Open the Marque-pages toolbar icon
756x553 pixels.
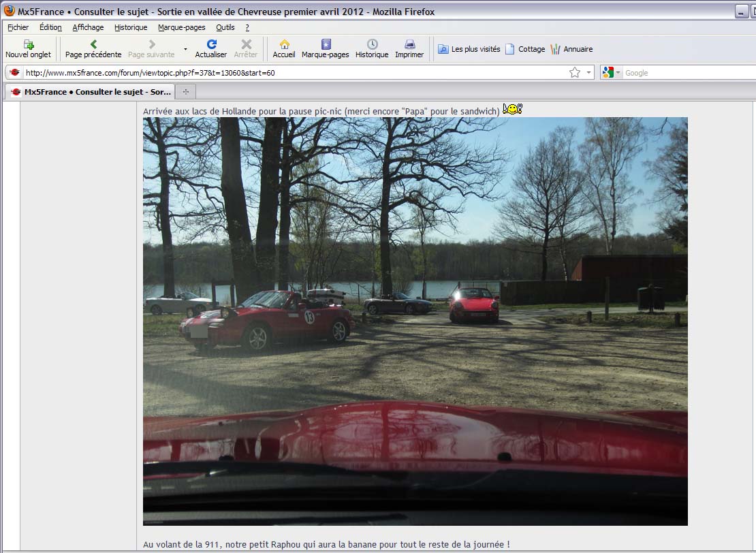(326, 44)
